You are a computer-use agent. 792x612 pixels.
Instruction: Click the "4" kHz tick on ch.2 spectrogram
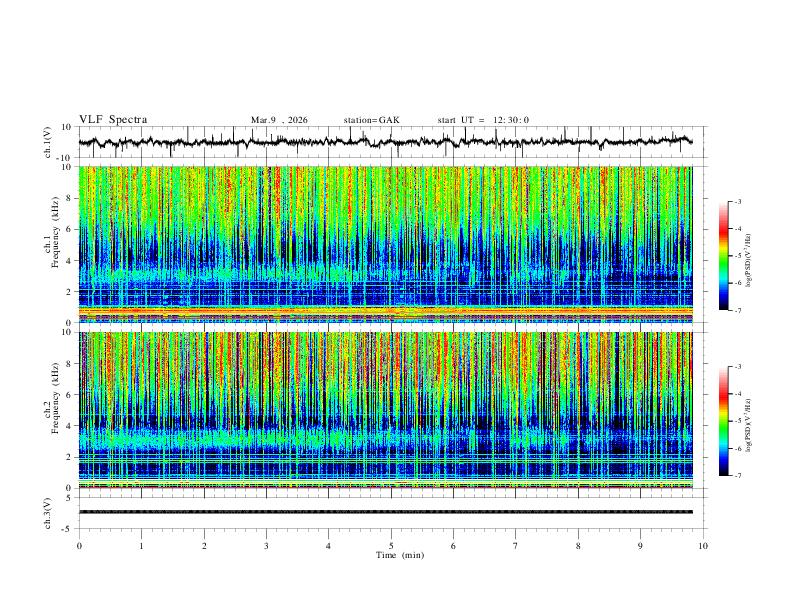(x=69, y=426)
